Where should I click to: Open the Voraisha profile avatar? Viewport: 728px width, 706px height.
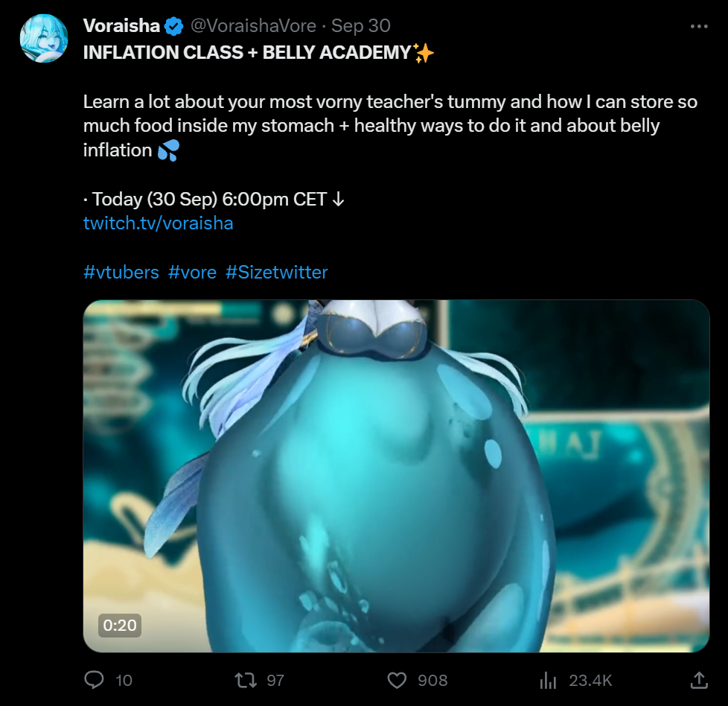tap(44, 38)
